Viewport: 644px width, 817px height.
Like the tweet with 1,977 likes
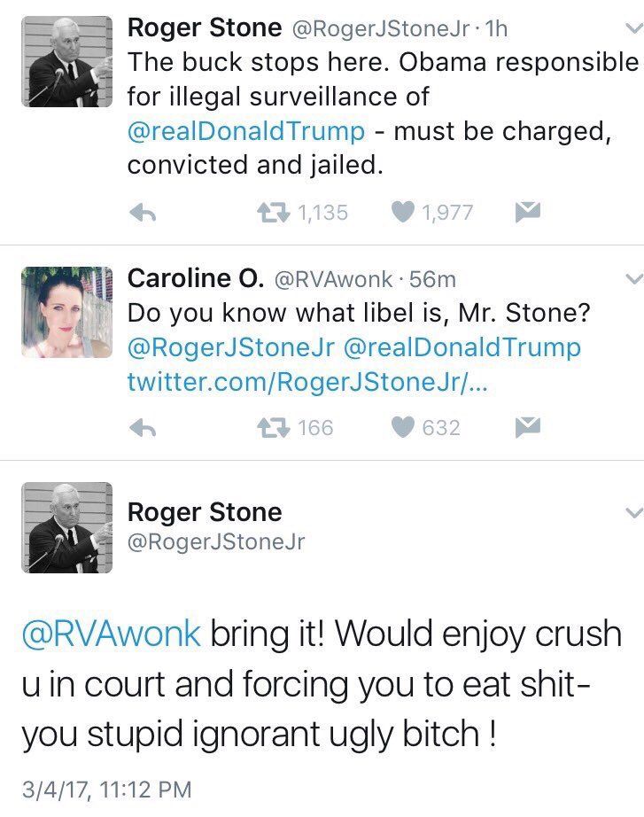click(404, 213)
